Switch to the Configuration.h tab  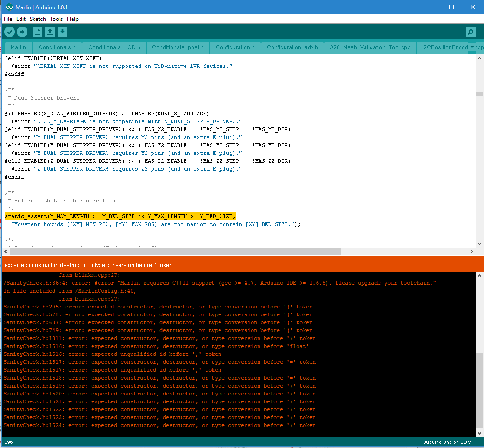coord(235,47)
